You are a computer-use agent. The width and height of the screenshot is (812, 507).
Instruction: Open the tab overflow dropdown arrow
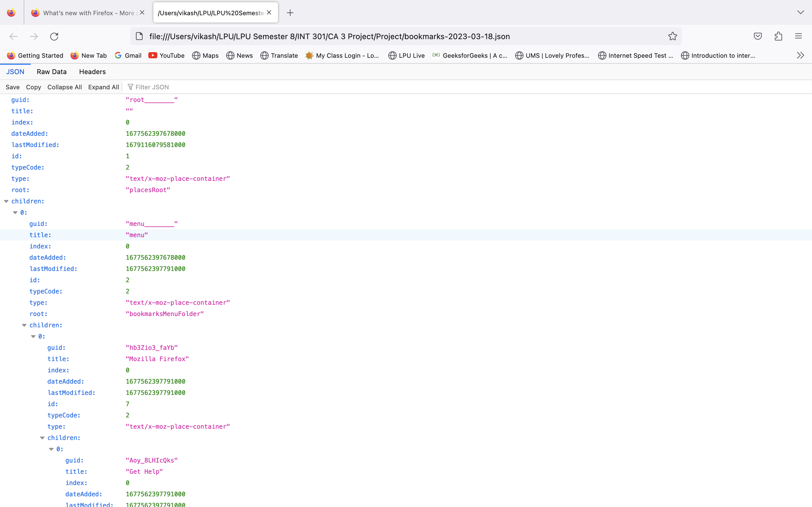pyautogui.click(x=801, y=12)
